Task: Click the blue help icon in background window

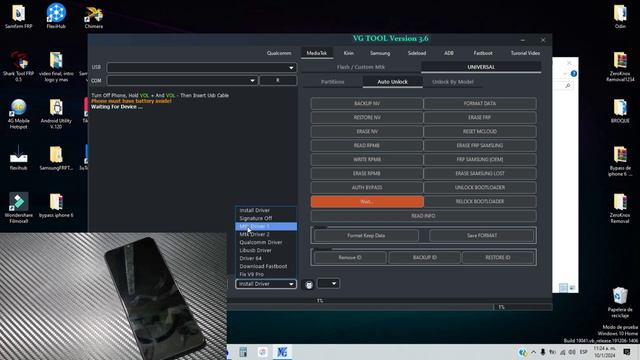Action: tap(573, 73)
